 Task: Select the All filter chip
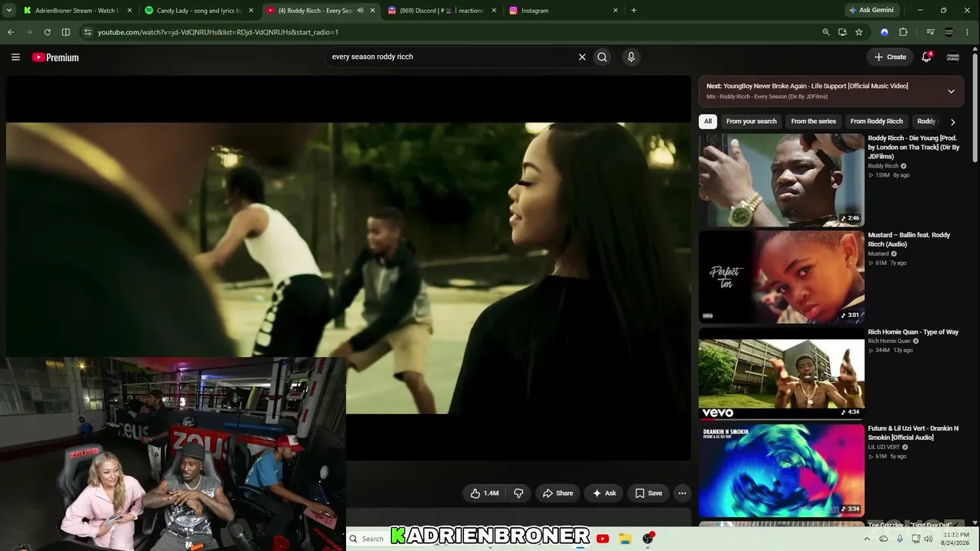708,121
